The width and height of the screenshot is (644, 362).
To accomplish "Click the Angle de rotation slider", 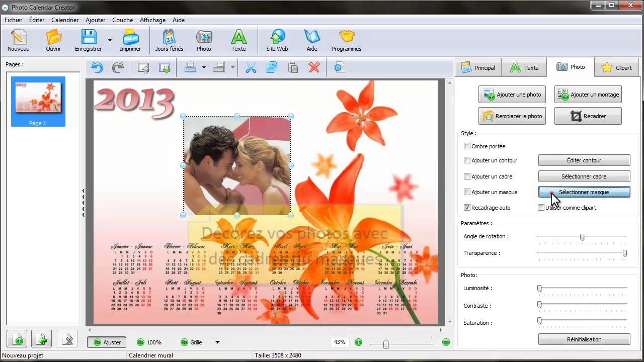I will click(582, 237).
